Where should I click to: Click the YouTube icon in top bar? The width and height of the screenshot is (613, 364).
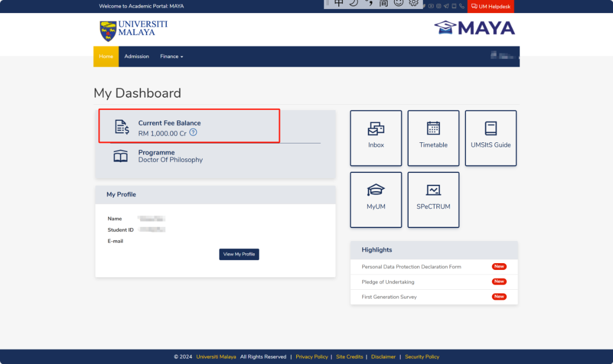pos(431,6)
